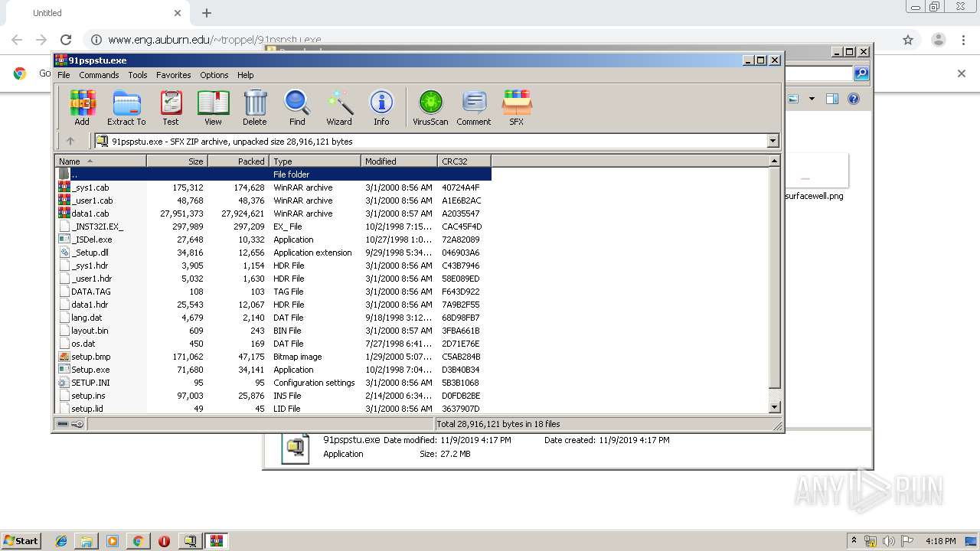Image resolution: width=980 pixels, height=551 pixels.
Task: Select the setup.bmp bitmap file
Action: click(91, 357)
